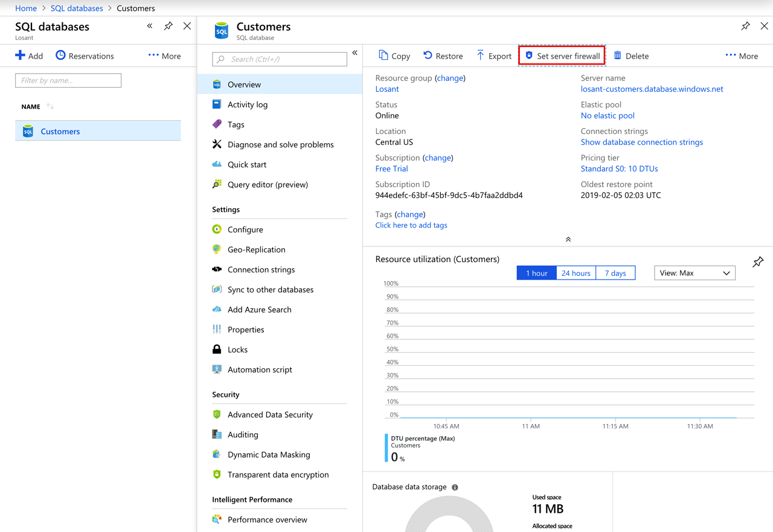The image size is (773, 532).
Task: Open the Activity log icon
Action: pyautogui.click(x=217, y=104)
